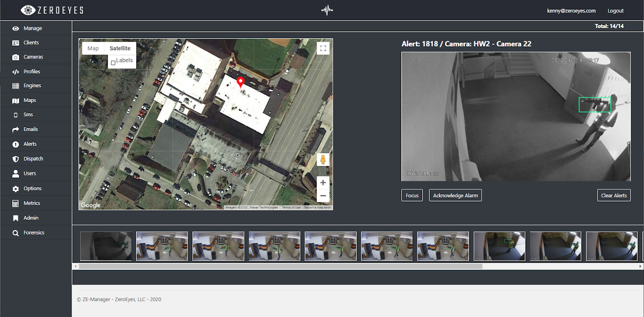Open the Dispatch panel
The image size is (644, 317).
coord(33,158)
